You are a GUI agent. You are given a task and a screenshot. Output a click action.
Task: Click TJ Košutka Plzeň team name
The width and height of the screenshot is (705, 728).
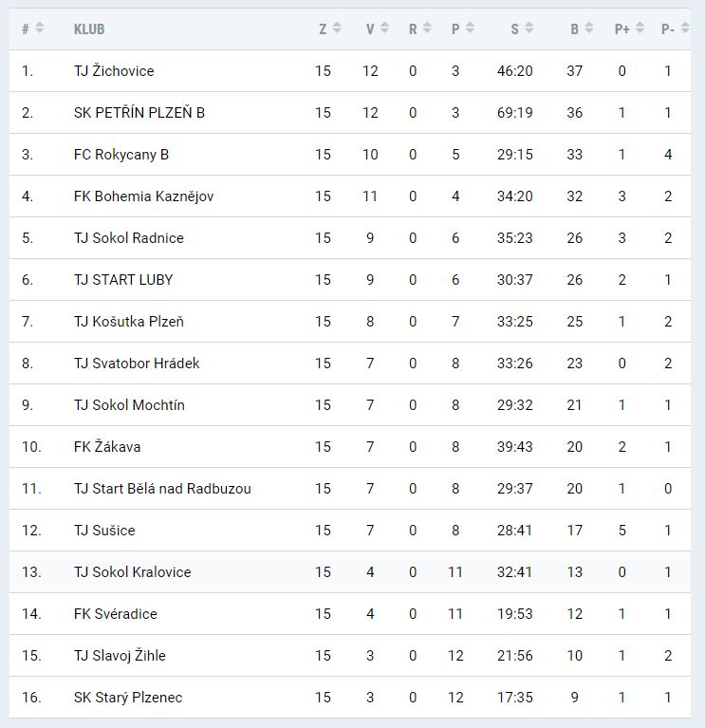tap(129, 322)
